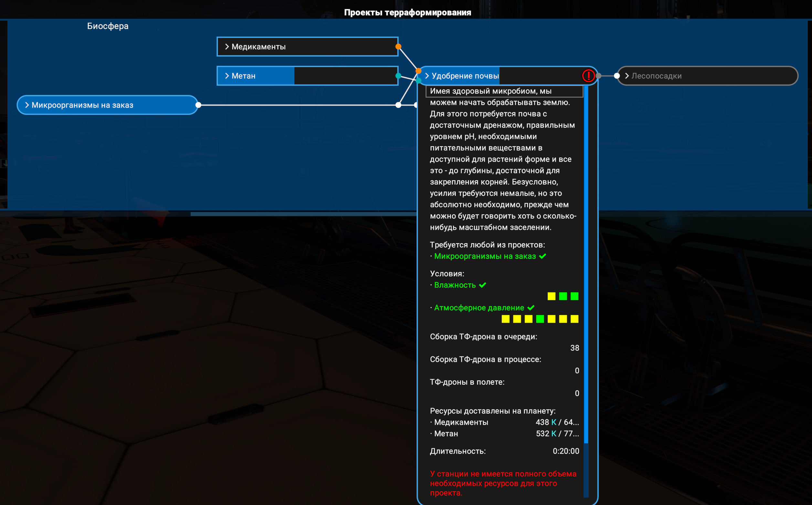Click the green square in Атмосферное давление indicator
Viewport: 812px width, 505px height.
point(540,319)
